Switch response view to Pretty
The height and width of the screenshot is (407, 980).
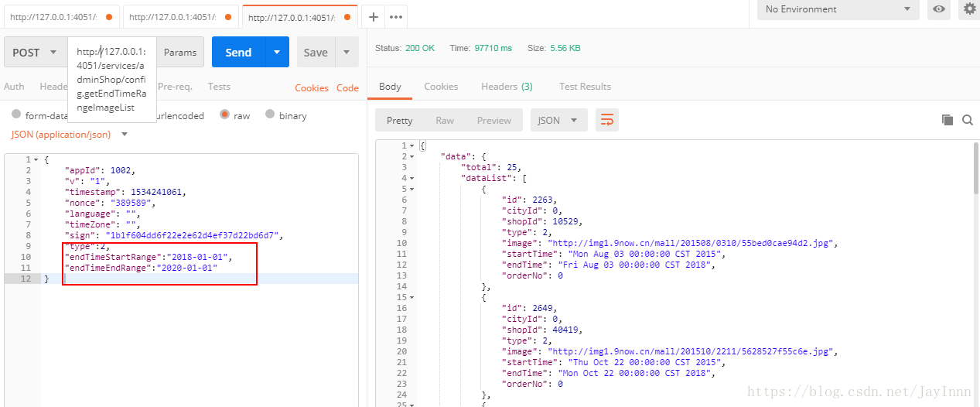(x=400, y=120)
